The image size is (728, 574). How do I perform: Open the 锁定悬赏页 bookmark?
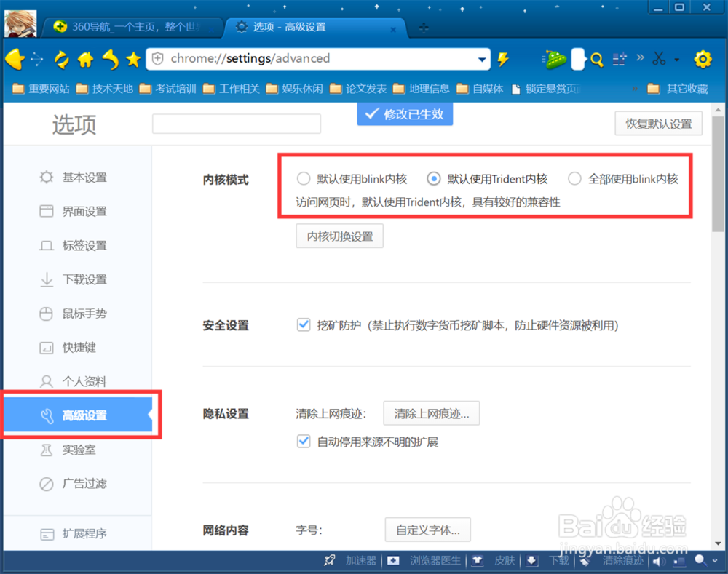coord(547,89)
